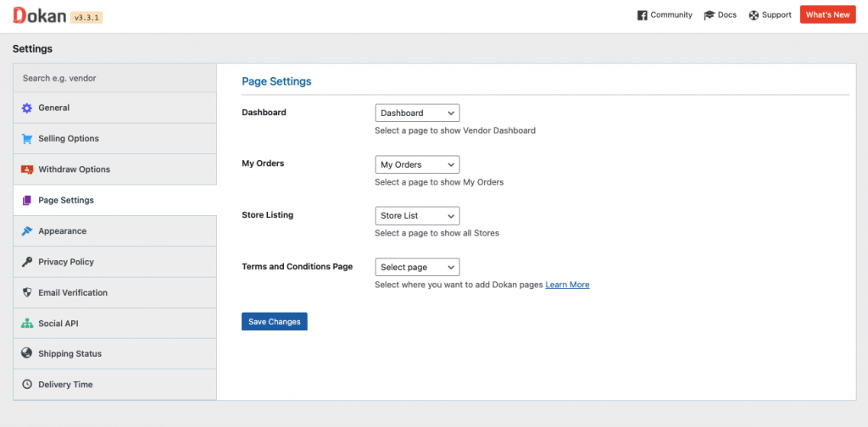Follow the Learn More link
This screenshot has height=427, width=868.
[x=567, y=285]
